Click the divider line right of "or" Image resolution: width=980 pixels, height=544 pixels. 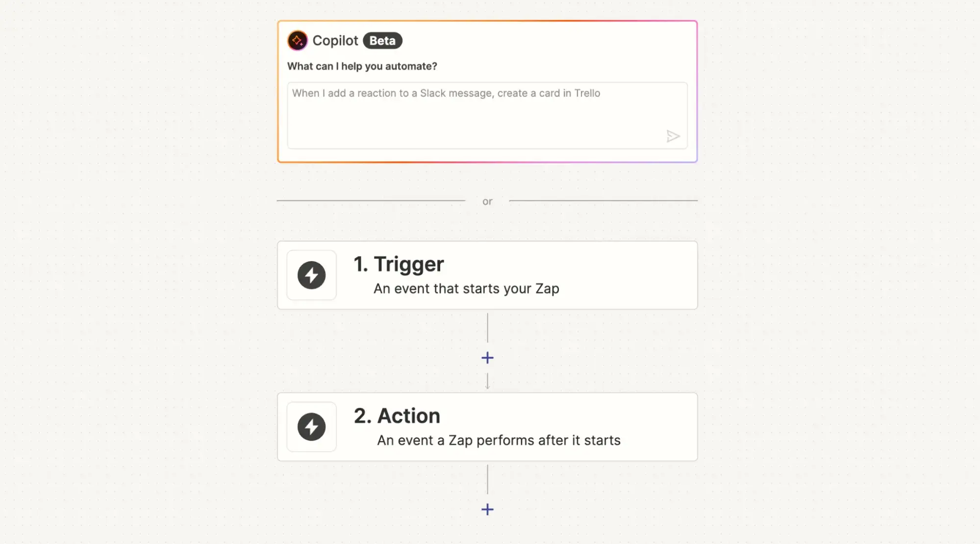603,201
